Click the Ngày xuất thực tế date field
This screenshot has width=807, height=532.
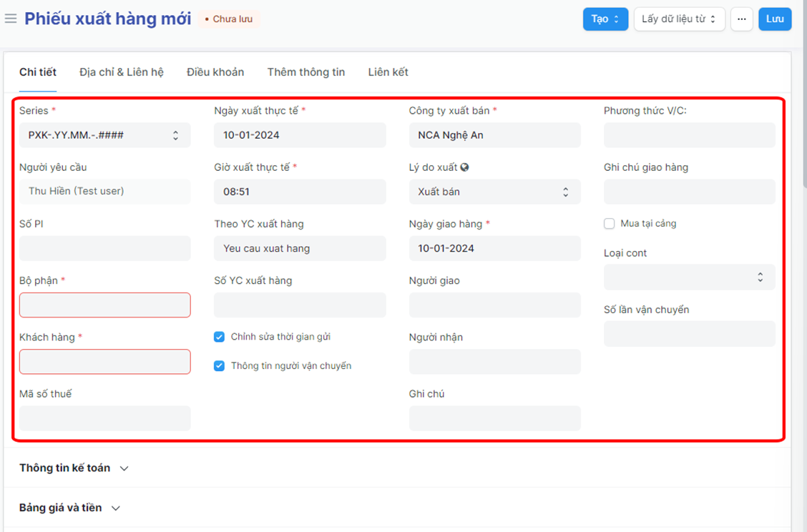[300, 135]
